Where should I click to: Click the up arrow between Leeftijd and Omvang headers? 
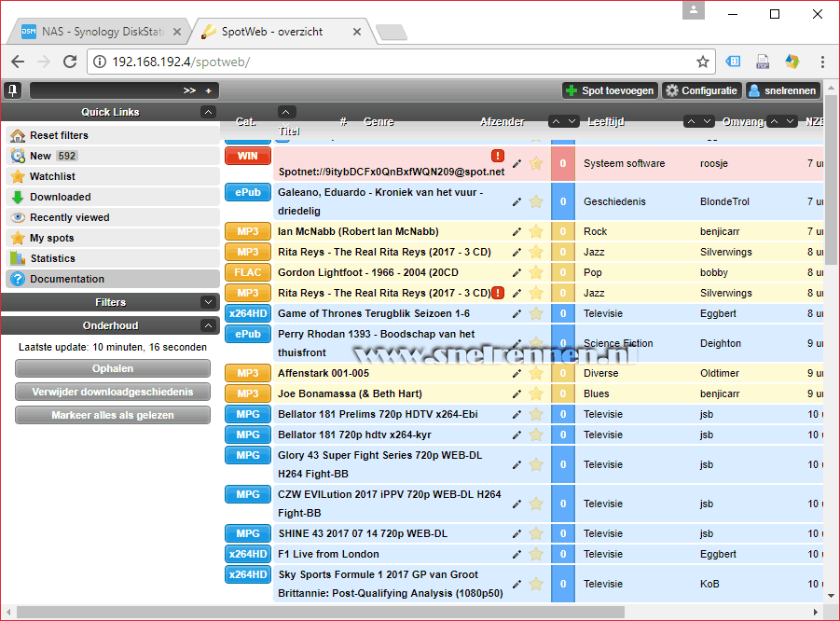[x=692, y=121]
